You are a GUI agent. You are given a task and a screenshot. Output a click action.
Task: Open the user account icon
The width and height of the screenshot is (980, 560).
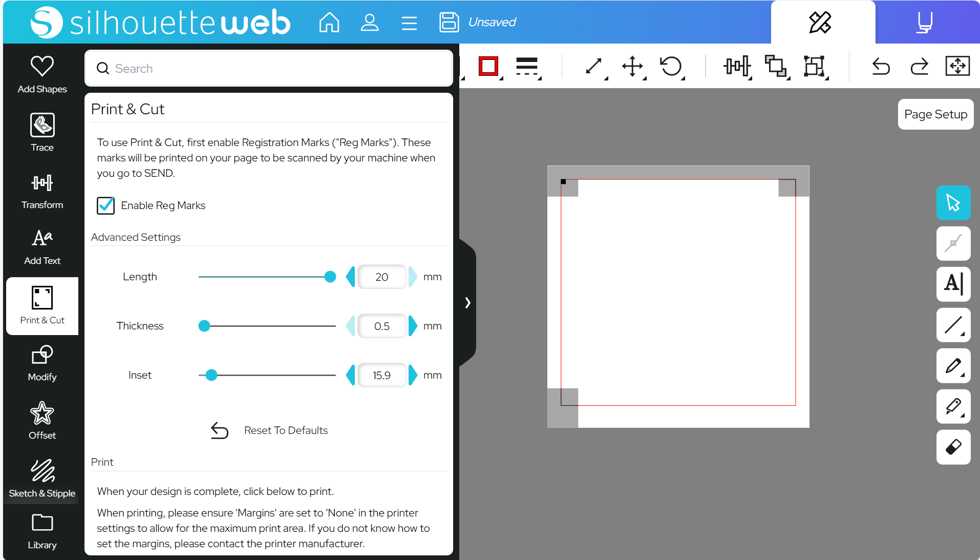369,22
